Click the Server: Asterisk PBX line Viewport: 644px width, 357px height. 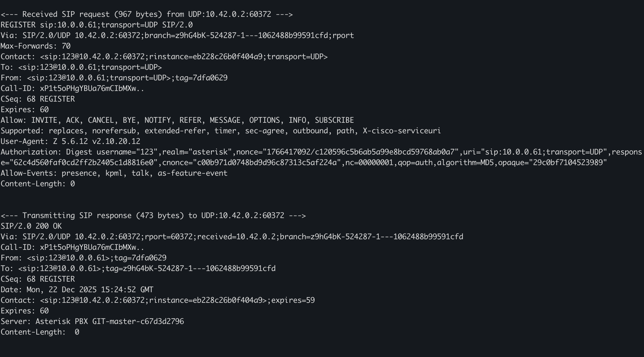92,321
